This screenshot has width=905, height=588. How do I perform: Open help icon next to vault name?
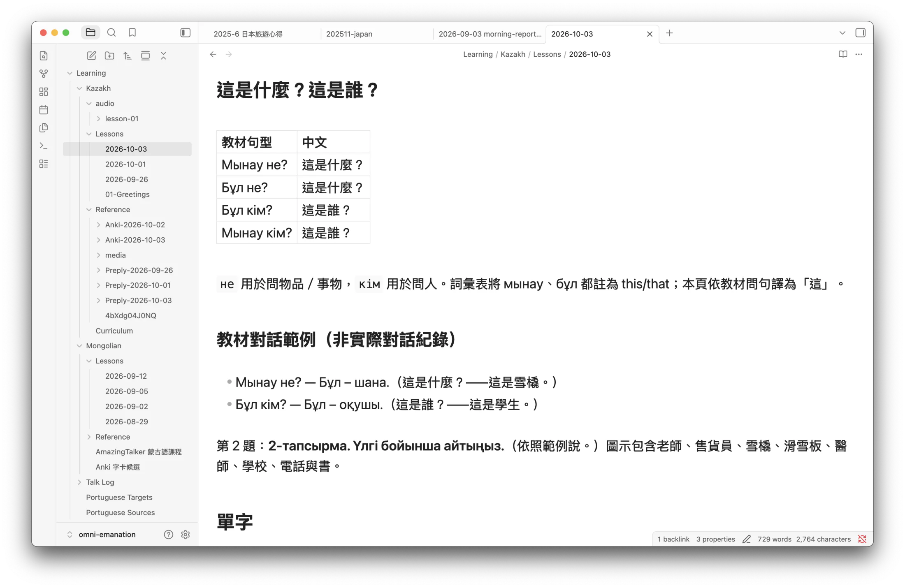[x=168, y=534]
